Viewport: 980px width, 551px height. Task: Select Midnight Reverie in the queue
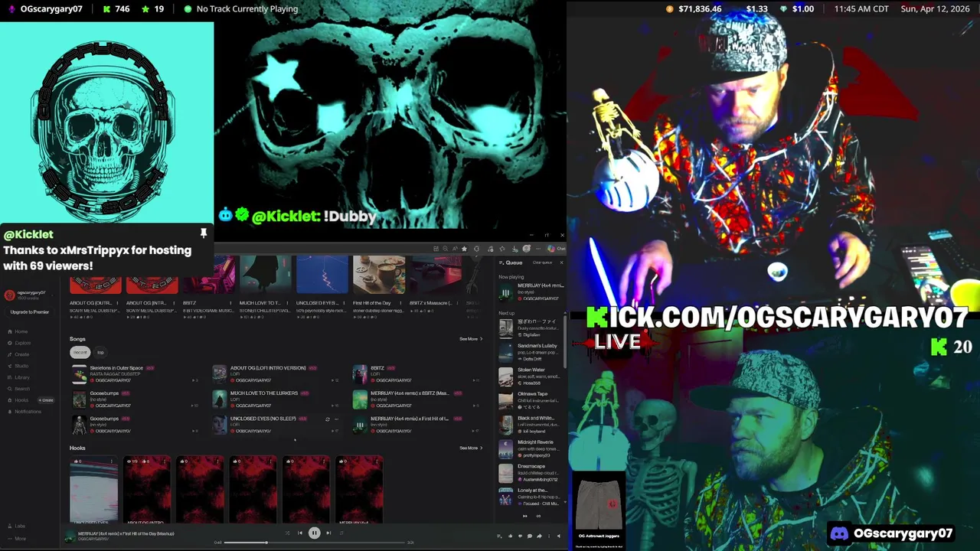pos(531,448)
